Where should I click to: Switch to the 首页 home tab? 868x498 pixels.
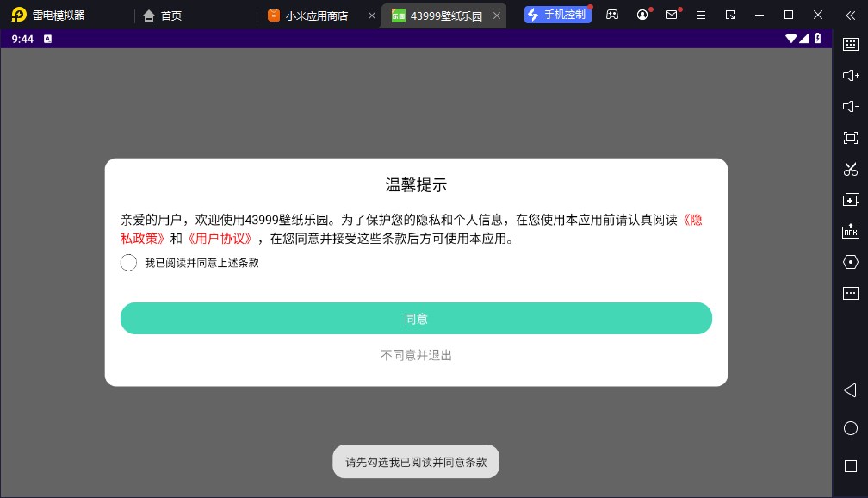click(162, 16)
